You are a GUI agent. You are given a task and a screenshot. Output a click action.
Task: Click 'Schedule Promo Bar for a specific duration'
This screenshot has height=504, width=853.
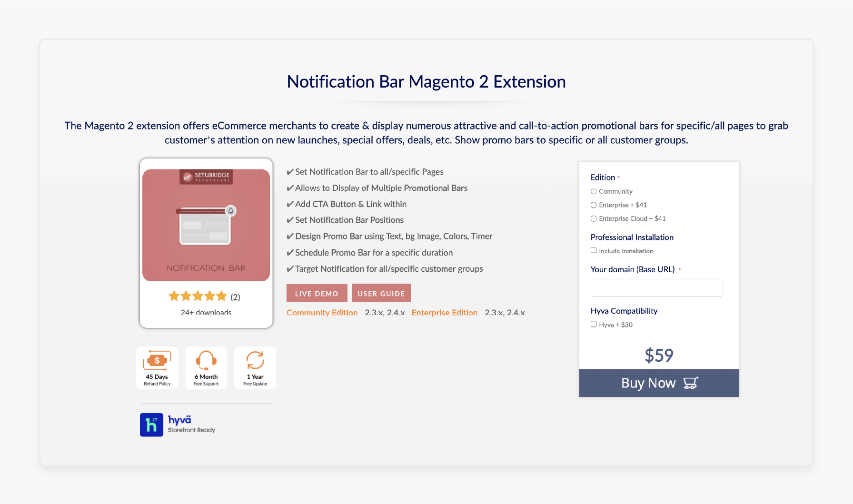point(374,253)
